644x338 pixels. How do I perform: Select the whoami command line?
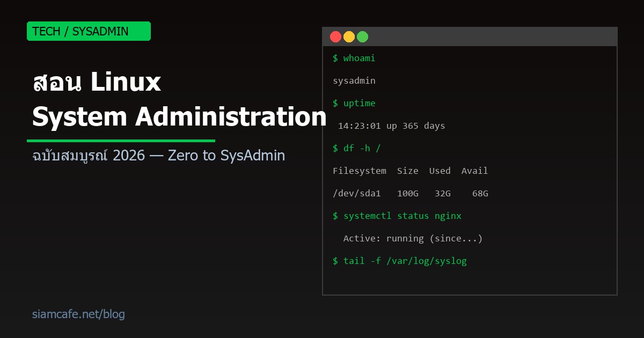tap(354, 58)
